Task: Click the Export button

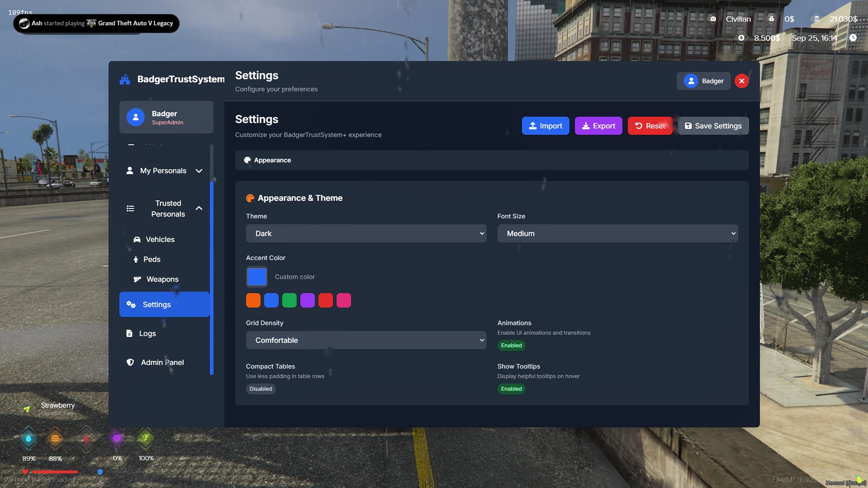Action: 598,126
